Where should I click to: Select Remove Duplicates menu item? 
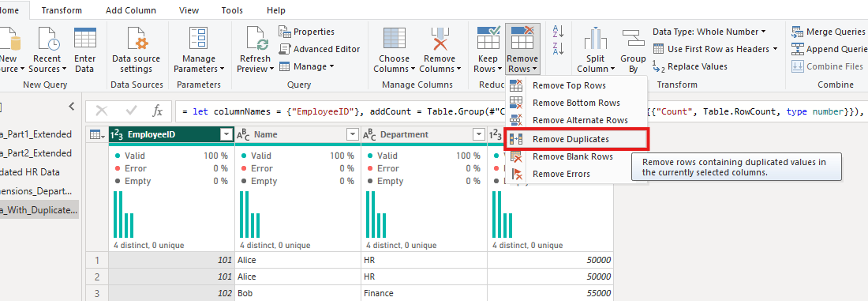[x=576, y=139]
